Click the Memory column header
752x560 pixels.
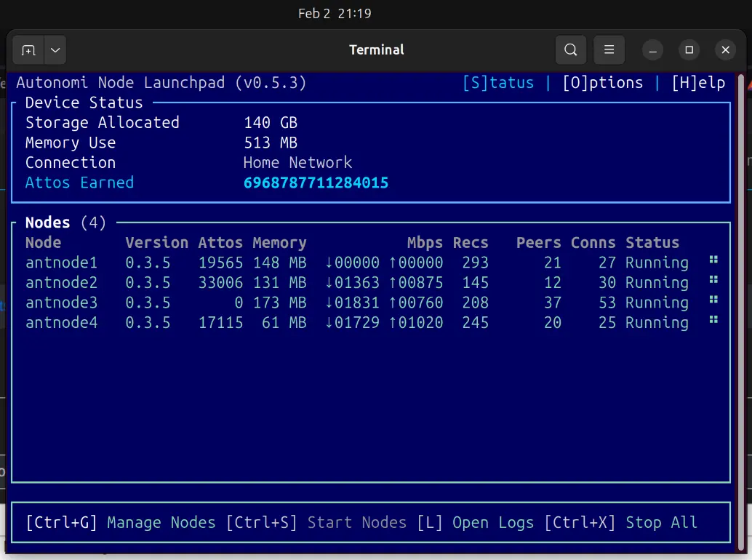point(279,243)
